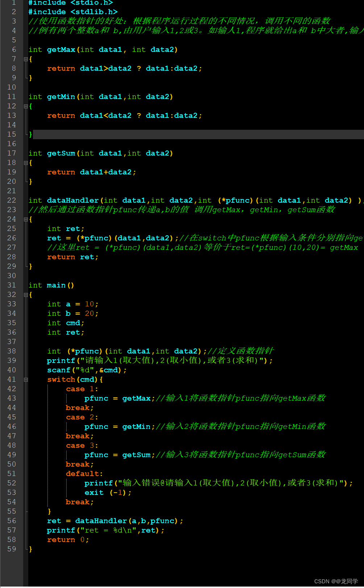The height and width of the screenshot is (588, 364).
Task: Click 'case 2:' label
Action: pos(82,417)
